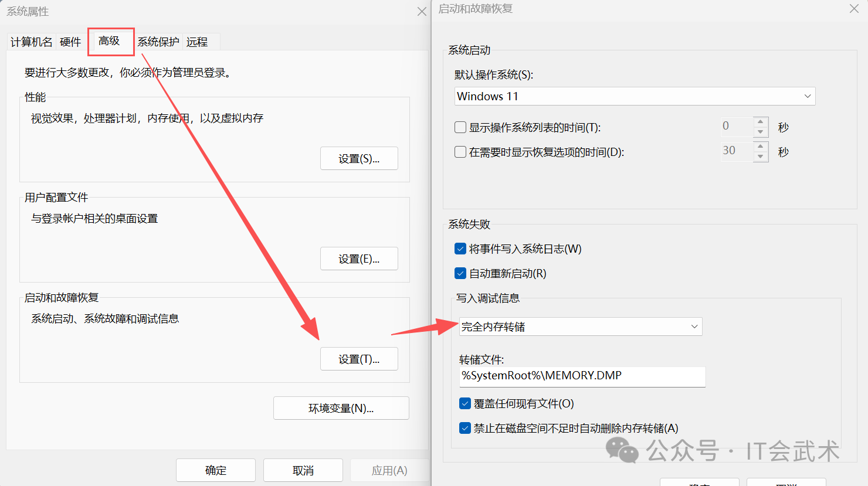868x486 pixels.
Task: Open performance 设置(S)... button
Action: point(359,158)
